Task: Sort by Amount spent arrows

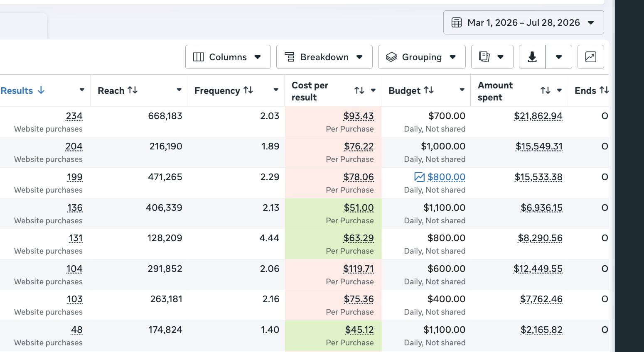Action: tap(546, 90)
